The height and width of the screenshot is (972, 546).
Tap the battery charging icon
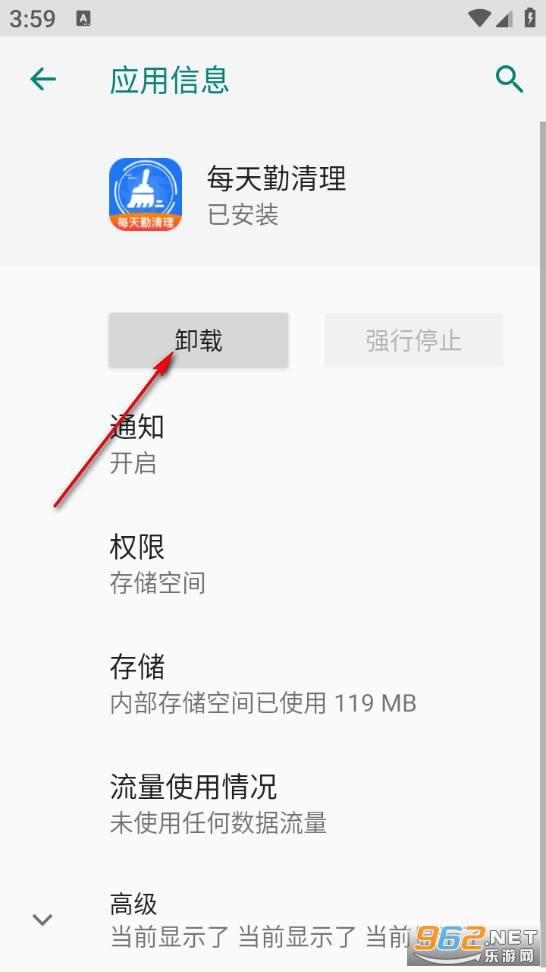[x=530, y=17]
